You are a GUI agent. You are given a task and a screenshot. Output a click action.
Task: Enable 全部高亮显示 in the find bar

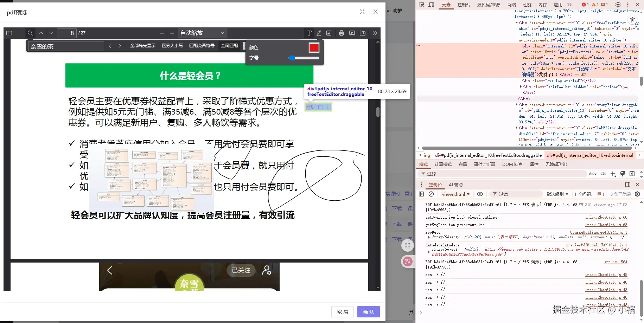tap(143, 45)
